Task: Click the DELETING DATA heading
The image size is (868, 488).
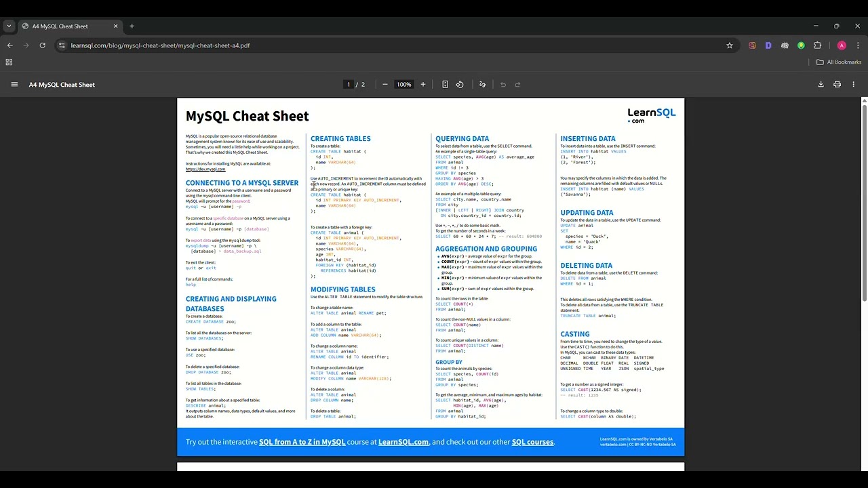Action: tap(587, 266)
